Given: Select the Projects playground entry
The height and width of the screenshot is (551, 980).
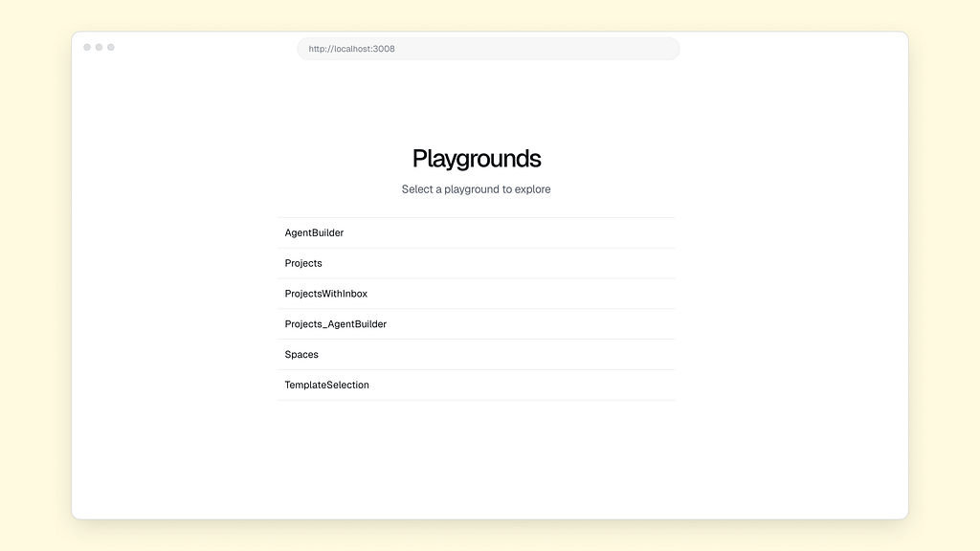Looking at the screenshot, I should coord(303,263).
